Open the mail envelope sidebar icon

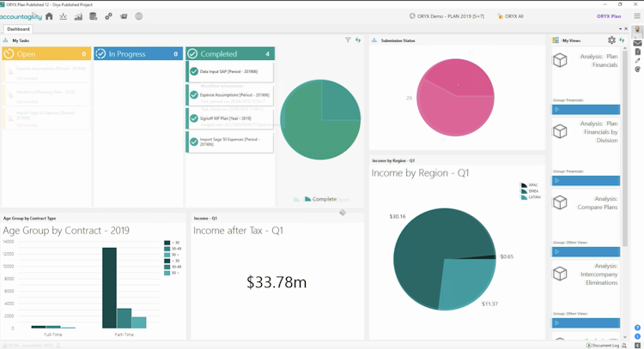coord(637,43)
